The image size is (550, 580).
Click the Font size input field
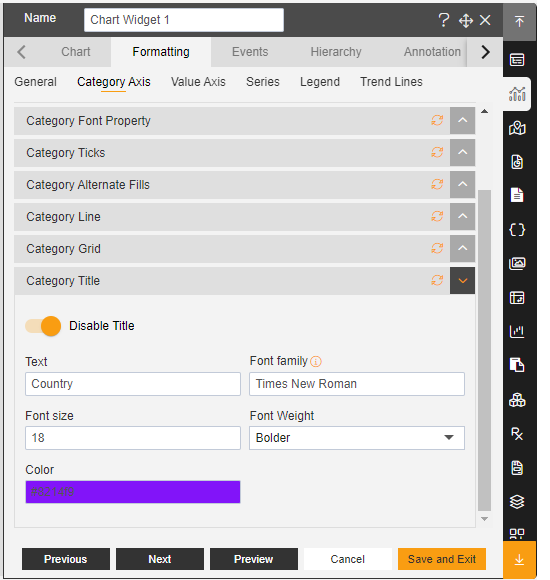[133, 438]
